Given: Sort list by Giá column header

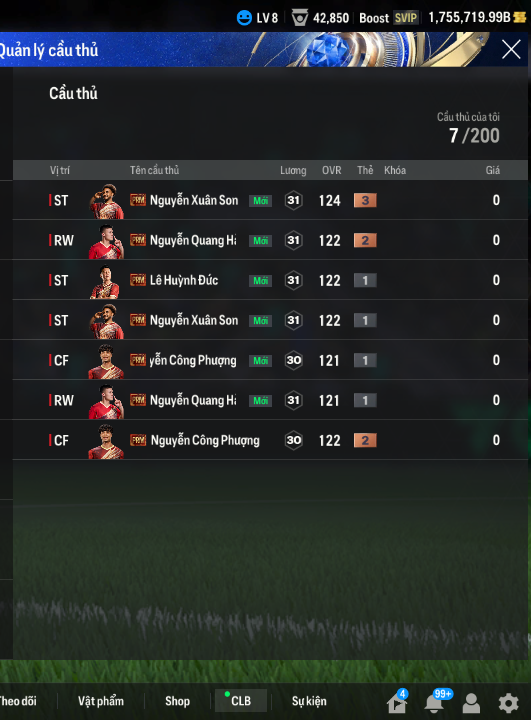Looking at the screenshot, I should point(492,170).
